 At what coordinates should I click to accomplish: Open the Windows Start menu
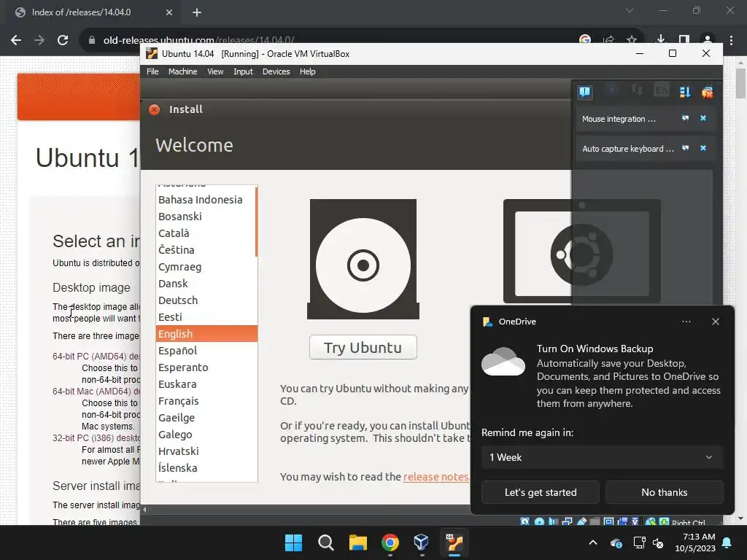click(x=293, y=542)
